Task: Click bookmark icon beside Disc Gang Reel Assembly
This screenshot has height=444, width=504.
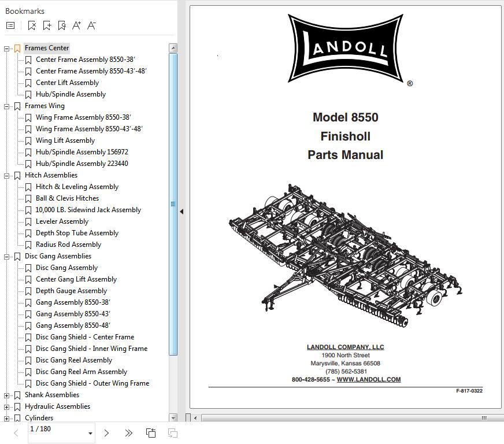Action: [x=28, y=361]
